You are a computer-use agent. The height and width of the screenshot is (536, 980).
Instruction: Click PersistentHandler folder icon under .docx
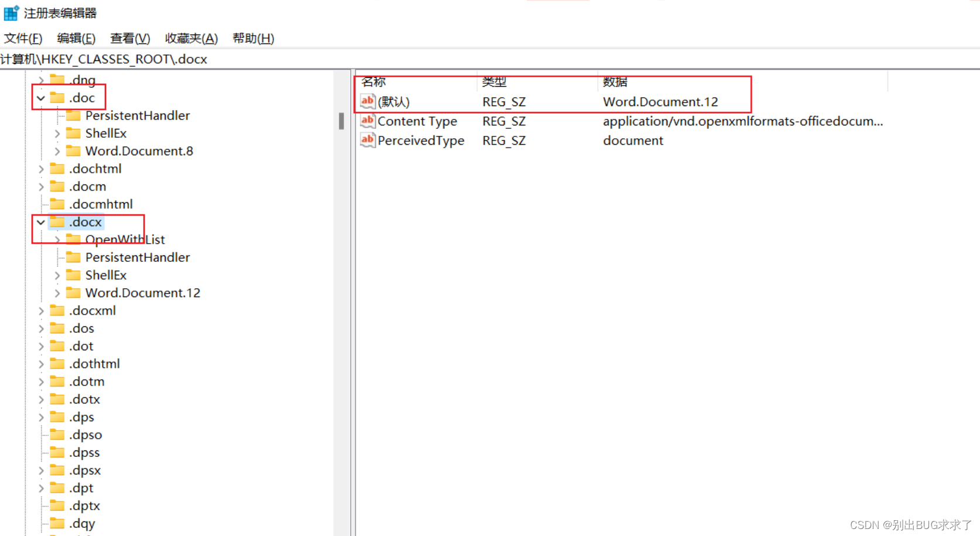(x=74, y=257)
